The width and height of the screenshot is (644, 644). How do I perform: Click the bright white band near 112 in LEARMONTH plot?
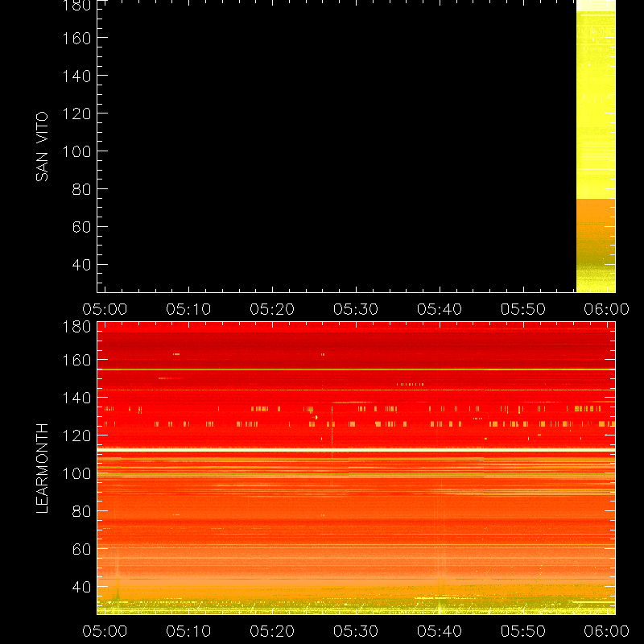coord(356,450)
